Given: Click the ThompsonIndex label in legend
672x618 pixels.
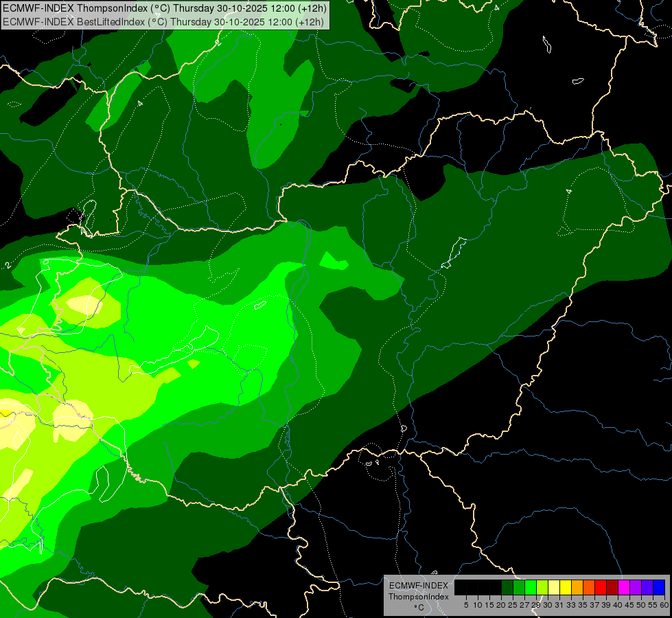Looking at the screenshot, I should click(419, 597).
